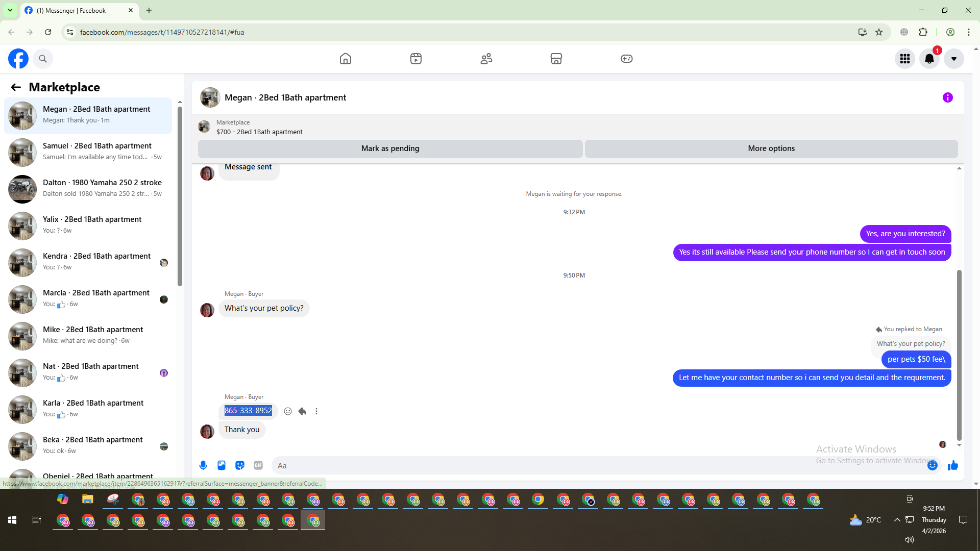Image resolution: width=980 pixels, height=551 pixels.
Task: Open Megan's conversation in the list
Action: (88, 115)
